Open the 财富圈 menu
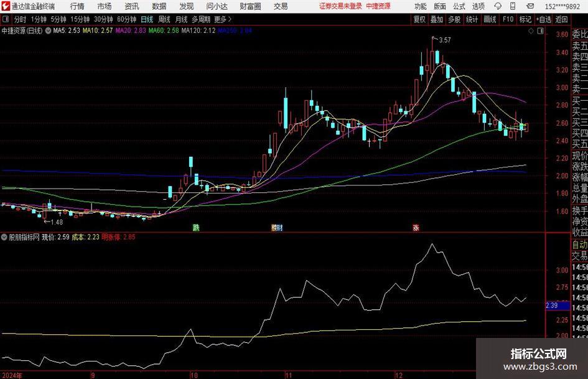The width and height of the screenshot is (588, 379). click(x=250, y=6)
